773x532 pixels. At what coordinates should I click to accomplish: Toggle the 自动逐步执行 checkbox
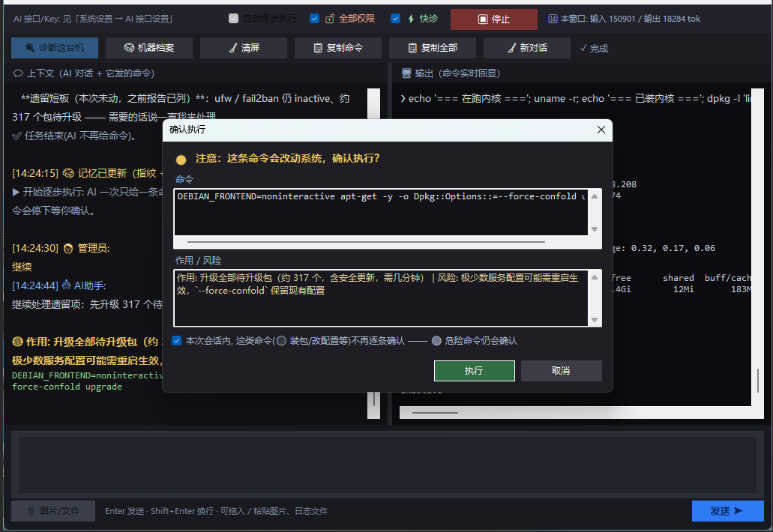tap(234, 19)
